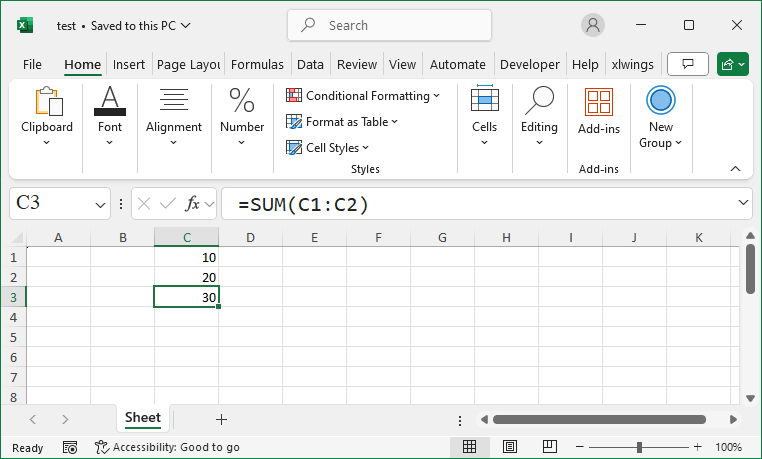Open Format as Table gallery
Image resolution: width=762 pixels, height=459 pixels.
tap(342, 121)
